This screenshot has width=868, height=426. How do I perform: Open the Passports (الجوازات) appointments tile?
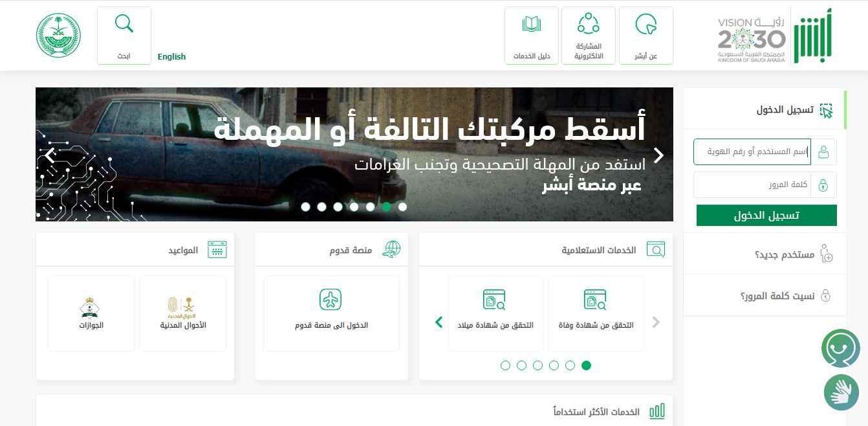pyautogui.click(x=91, y=313)
